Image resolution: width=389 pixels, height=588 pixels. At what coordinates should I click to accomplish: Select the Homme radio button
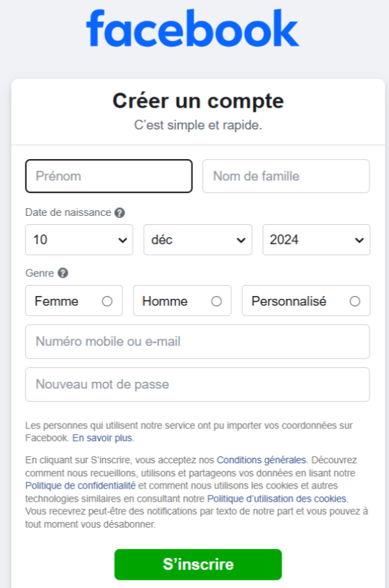point(216,301)
